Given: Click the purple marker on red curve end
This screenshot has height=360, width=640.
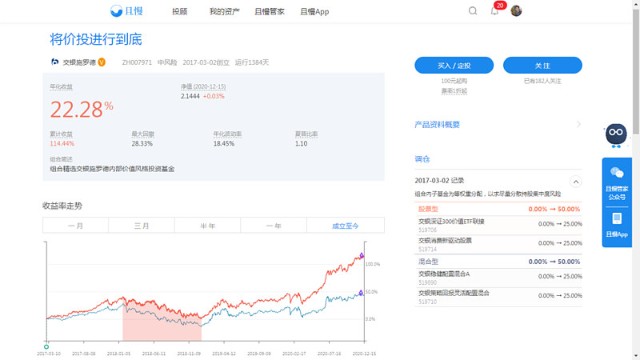Looking at the screenshot, I should (x=361, y=256).
